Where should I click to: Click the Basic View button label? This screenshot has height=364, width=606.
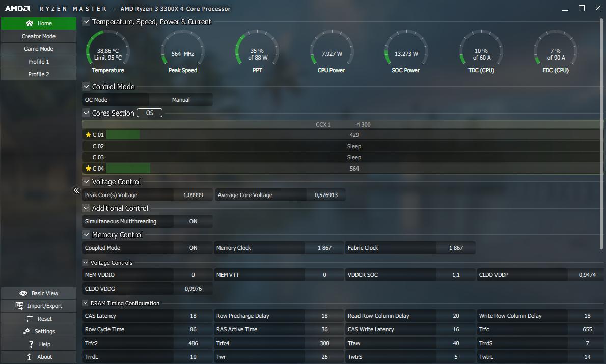point(45,293)
